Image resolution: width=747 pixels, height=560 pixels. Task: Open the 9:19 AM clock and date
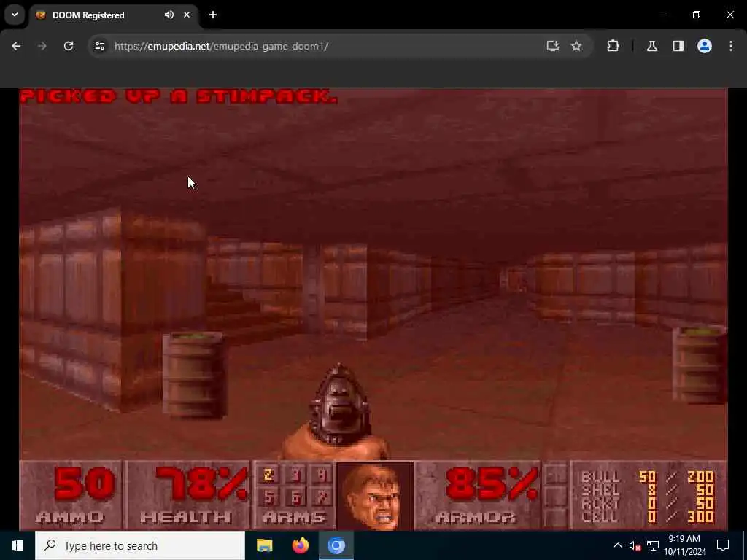(685, 545)
